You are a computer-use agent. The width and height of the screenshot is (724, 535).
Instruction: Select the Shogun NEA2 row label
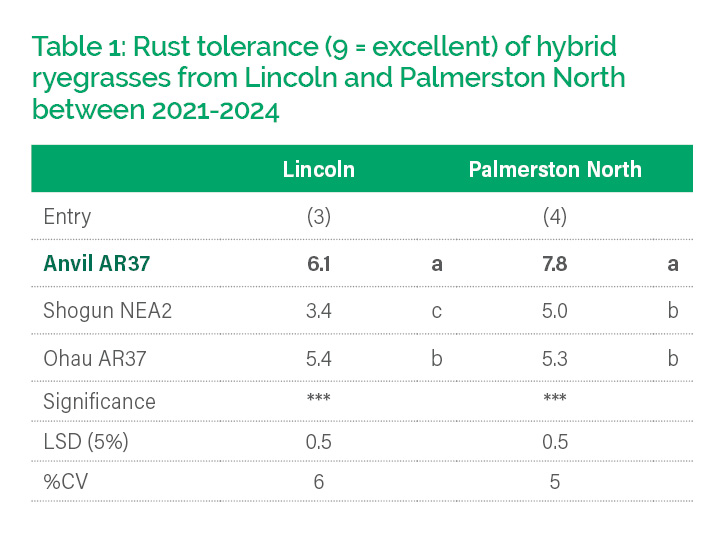pyautogui.click(x=107, y=311)
